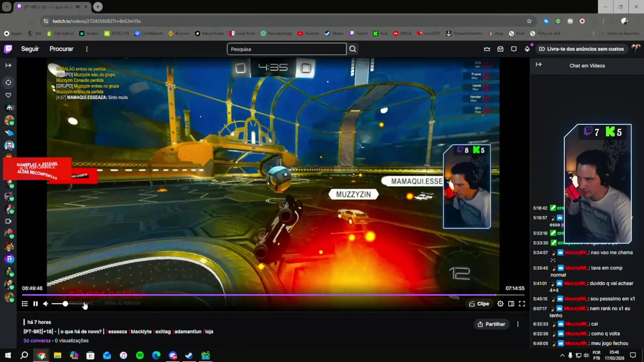Open the system volume tray icon
Screen dimensions: 644x362
[586, 355]
